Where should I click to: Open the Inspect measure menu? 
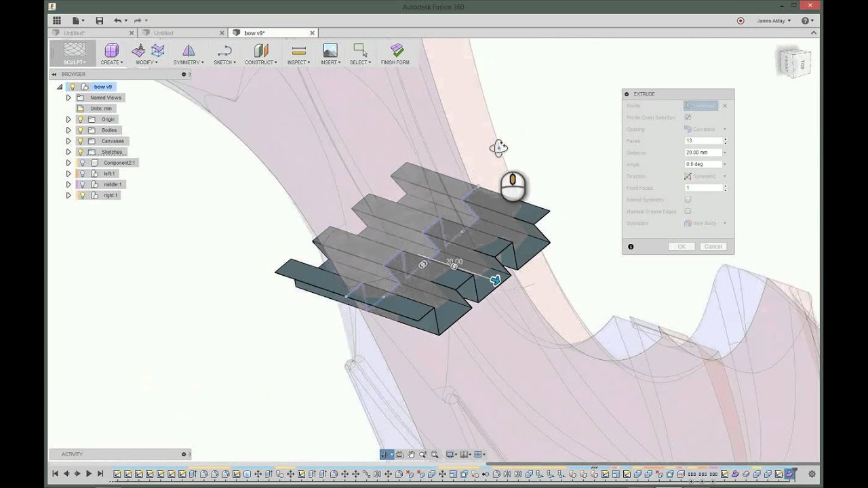point(298,54)
